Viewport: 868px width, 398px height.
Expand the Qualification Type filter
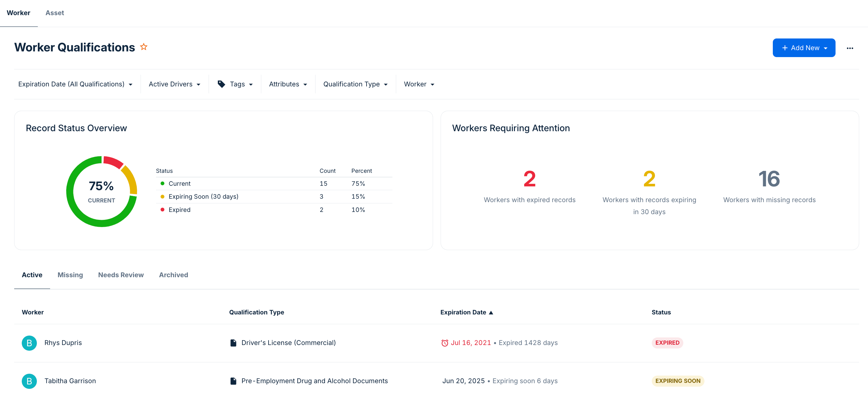[x=355, y=84]
